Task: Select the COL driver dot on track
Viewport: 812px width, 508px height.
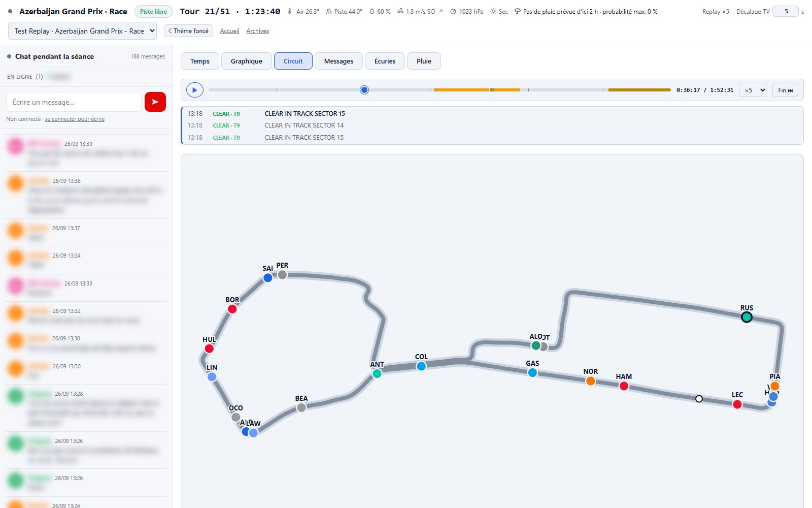Action: [421, 366]
